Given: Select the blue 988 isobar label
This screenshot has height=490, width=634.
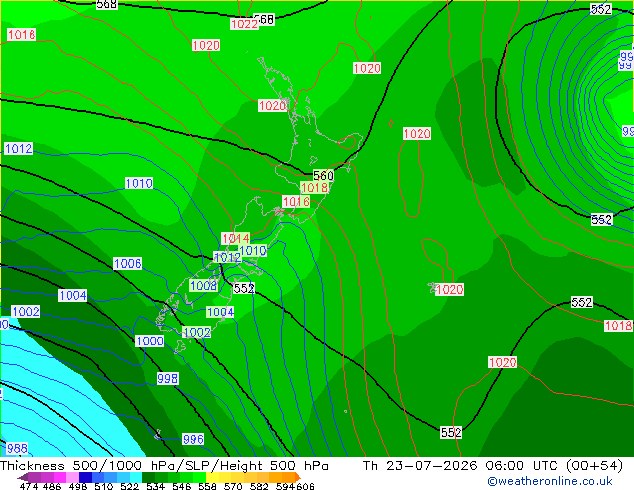Looking at the screenshot, I should tap(17, 448).
